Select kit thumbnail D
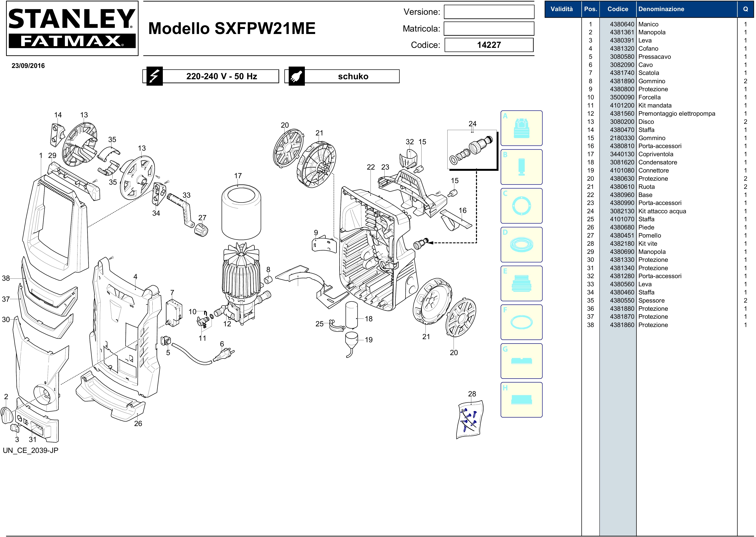This screenshot has height=537, width=756. click(521, 245)
